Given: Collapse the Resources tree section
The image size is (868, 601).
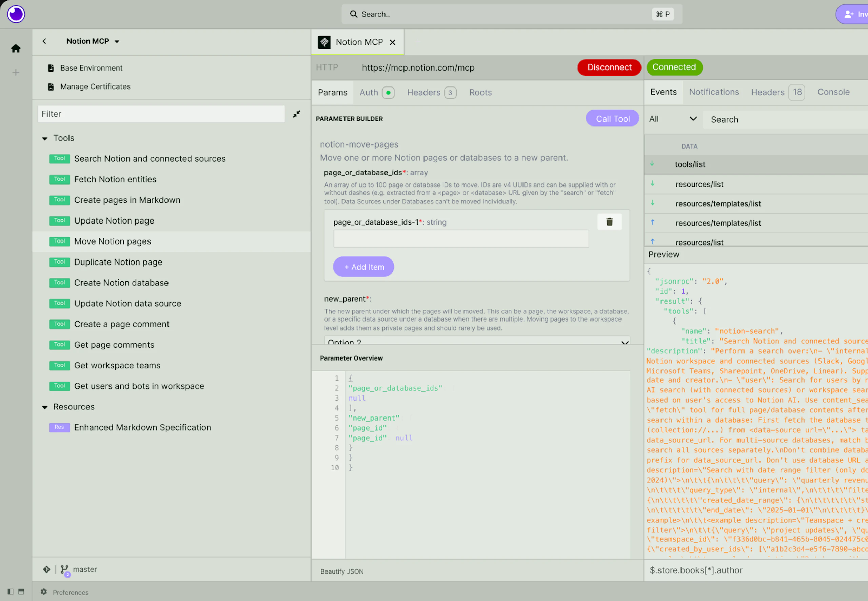Looking at the screenshot, I should pyautogui.click(x=45, y=407).
